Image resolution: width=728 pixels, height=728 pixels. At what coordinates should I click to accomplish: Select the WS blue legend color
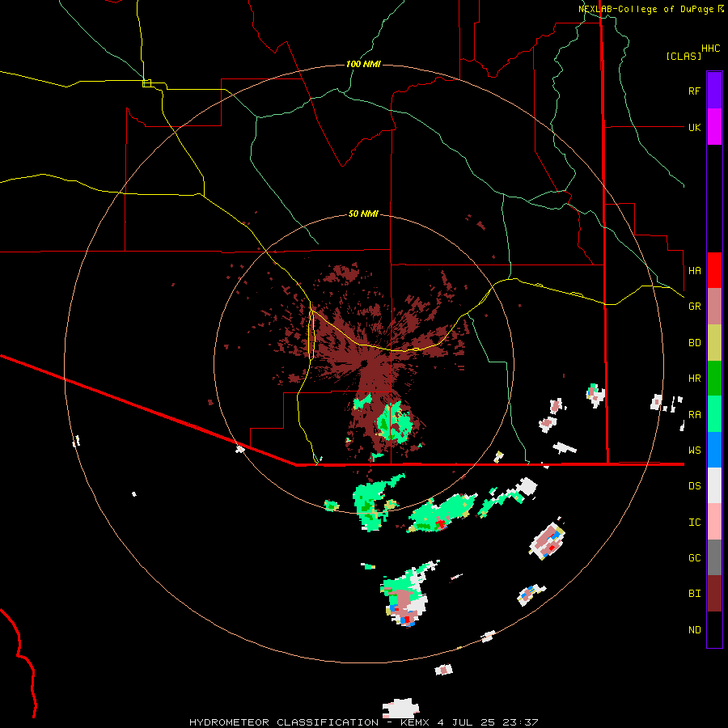714,450
